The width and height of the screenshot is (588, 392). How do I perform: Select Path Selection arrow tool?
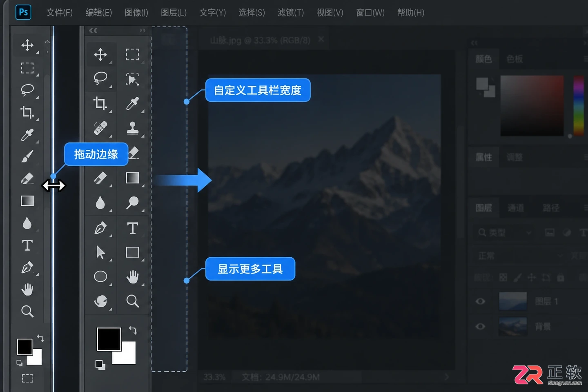[100, 252]
